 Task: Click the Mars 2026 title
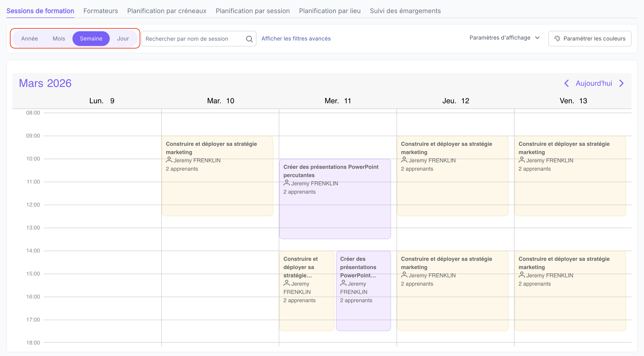click(x=45, y=83)
